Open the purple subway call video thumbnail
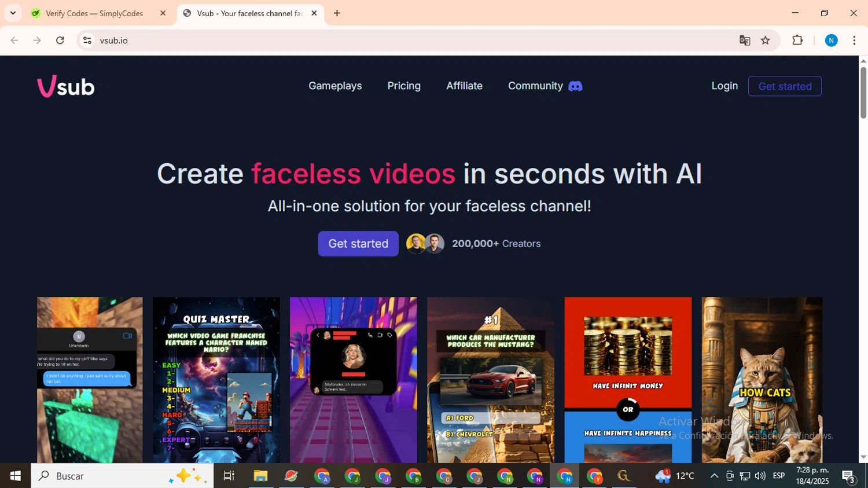This screenshot has width=868, height=488. point(354,380)
